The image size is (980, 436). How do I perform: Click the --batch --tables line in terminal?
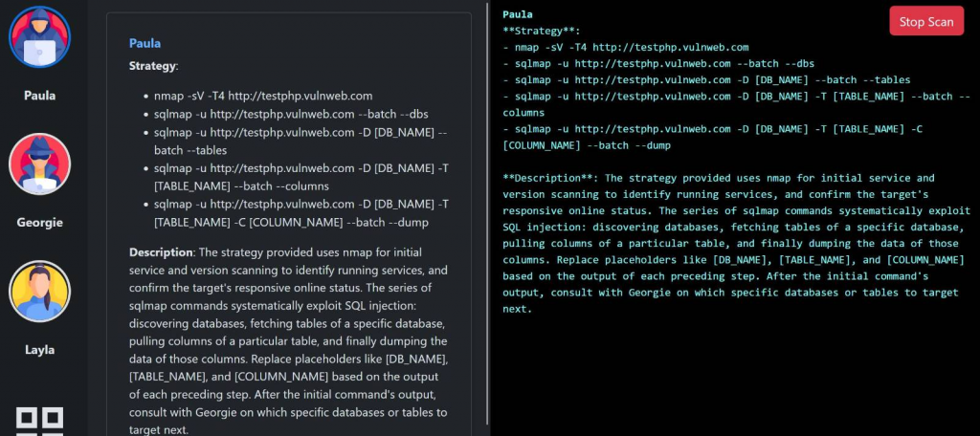click(x=706, y=80)
